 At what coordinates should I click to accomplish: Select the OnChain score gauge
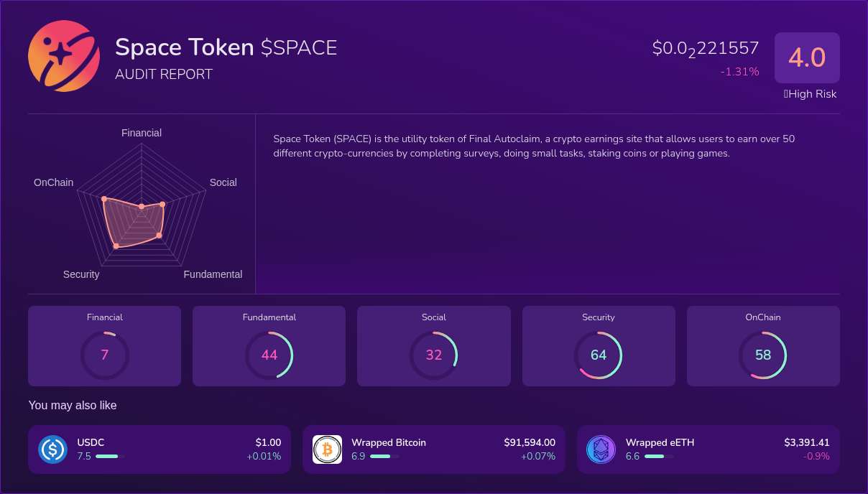(x=763, y=355)
